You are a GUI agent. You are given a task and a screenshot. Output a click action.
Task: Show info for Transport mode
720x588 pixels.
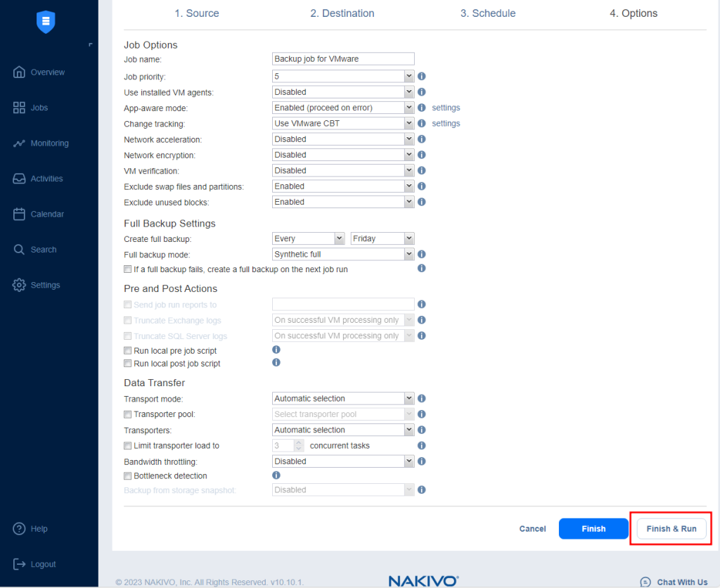click(x=422, y=398)
